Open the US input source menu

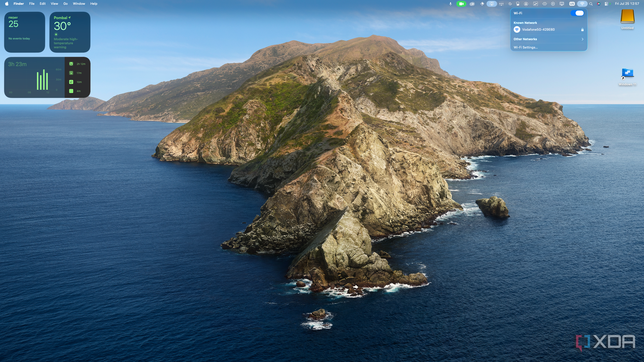click(572, 4)
